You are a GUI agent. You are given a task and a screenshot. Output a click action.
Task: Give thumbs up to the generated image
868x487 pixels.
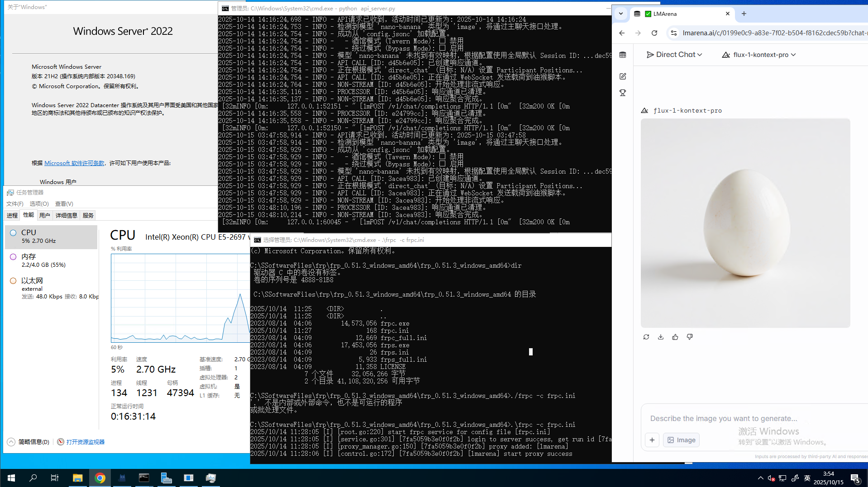pyautogui.click(x=675, y=337)
